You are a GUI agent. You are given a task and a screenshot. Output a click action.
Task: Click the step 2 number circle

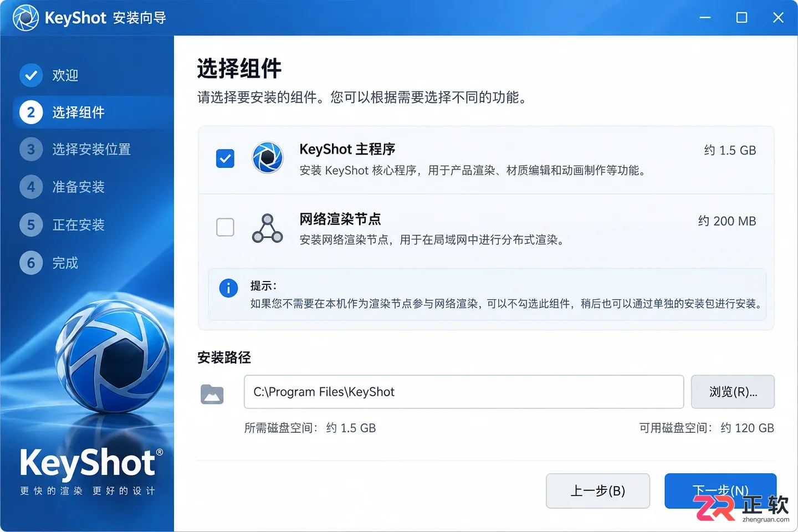[31, 112]
